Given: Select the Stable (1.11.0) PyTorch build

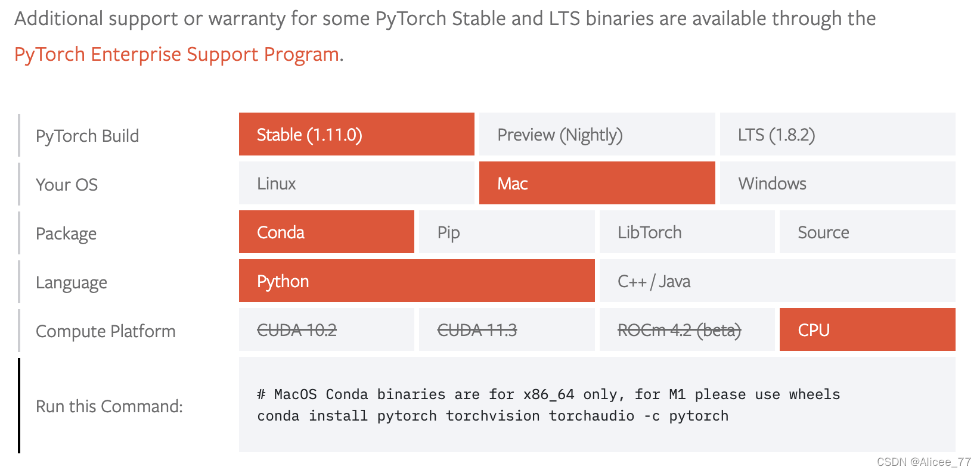Looking at the screenshot, I should (x=356, y=135).
